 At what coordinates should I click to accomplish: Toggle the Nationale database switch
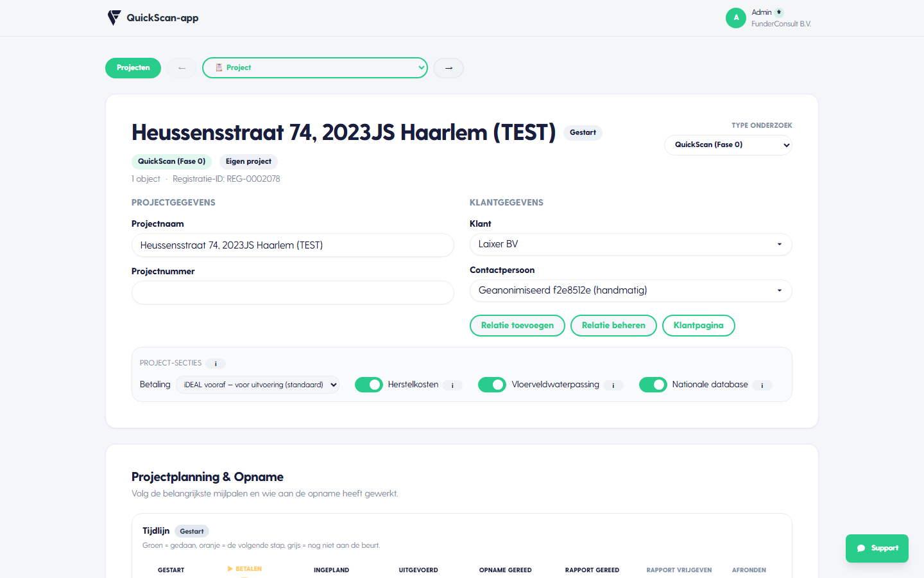653,385
